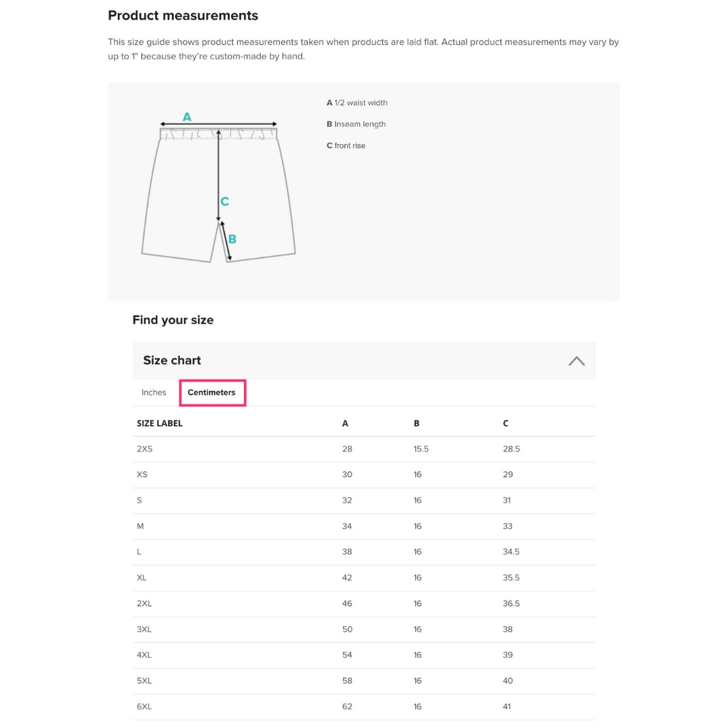The height and width of the screenshot is (728, 728).
Task: Click the Product measurements heading
Action: tap(183, 16)
